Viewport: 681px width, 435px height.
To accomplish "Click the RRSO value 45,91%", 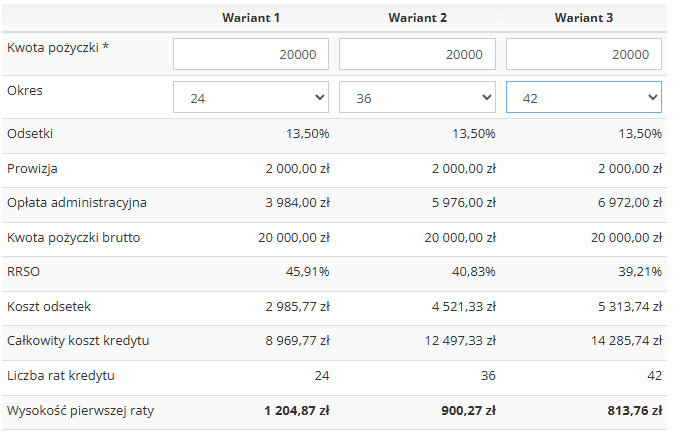I will point(307,272).
